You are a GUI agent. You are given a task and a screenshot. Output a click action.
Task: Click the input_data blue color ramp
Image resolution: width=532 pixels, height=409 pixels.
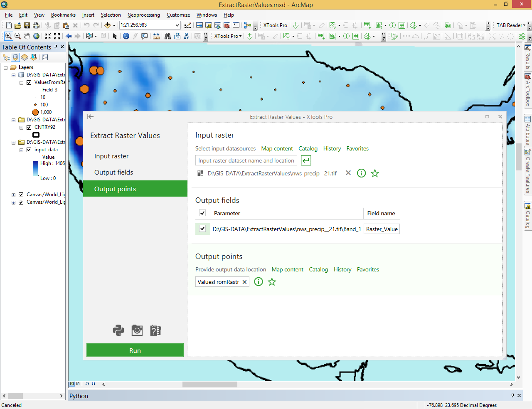[35, 168]
